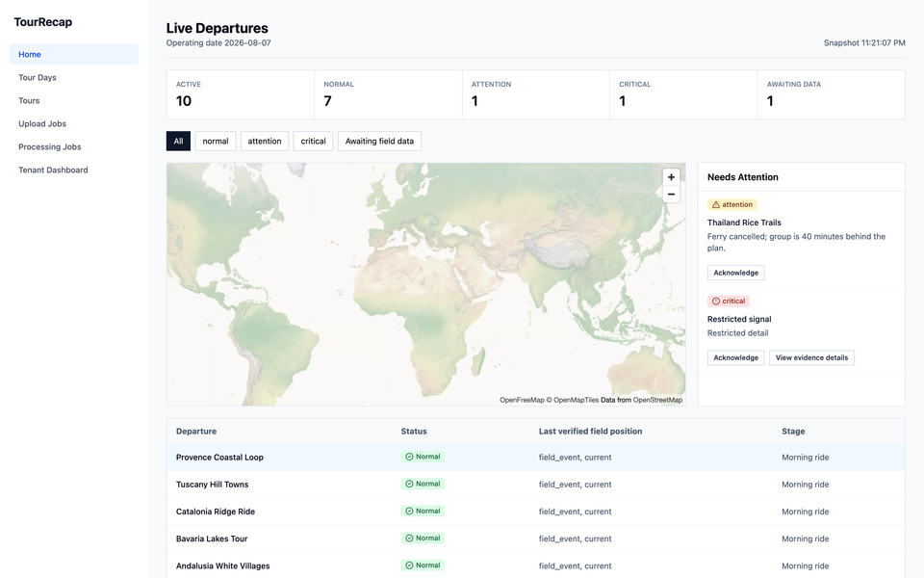Open Tour Days in the sidebar
Image resolution: width=924 pixels, height=578 pixels.
74,77
